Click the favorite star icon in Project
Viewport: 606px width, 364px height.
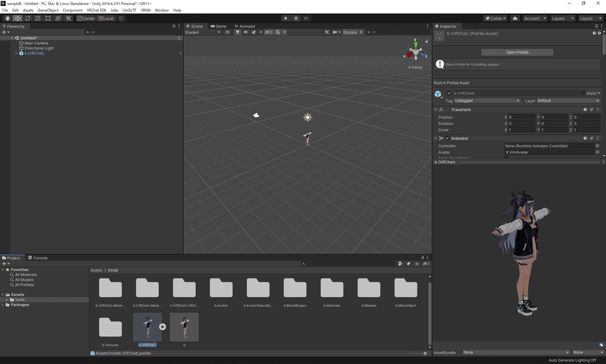click(417, 264)
